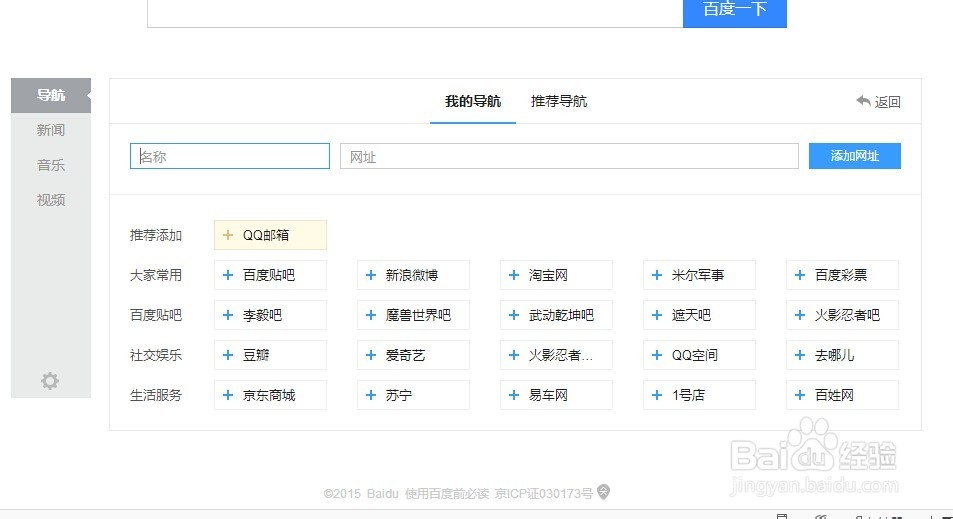Click plus icon beside 易车网
This screenshot has height=519, width=953.
[514, 395]
